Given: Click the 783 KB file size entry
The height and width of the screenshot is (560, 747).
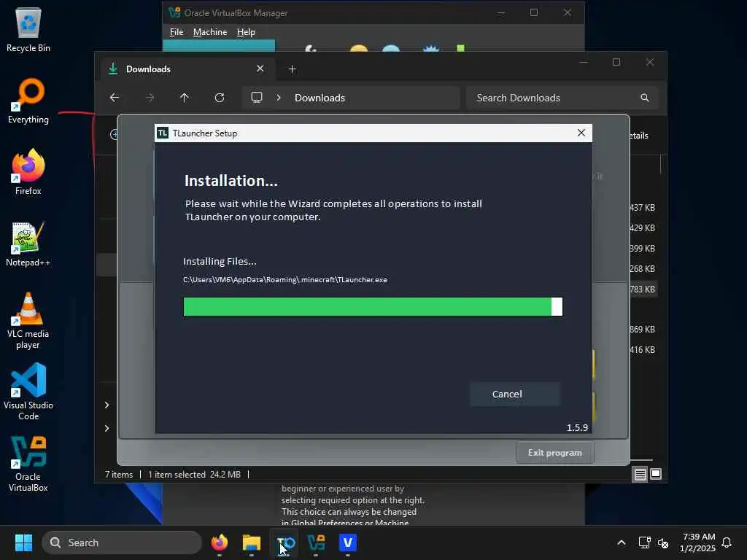Looking at the screenshot, I should (642, 289).
